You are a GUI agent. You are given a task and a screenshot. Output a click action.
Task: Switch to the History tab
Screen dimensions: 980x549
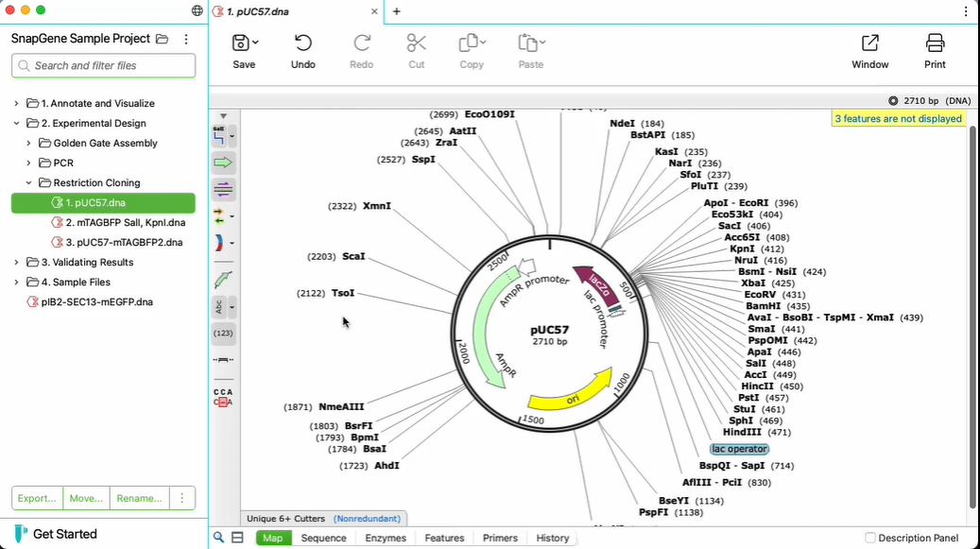click(x=553, y=538)
